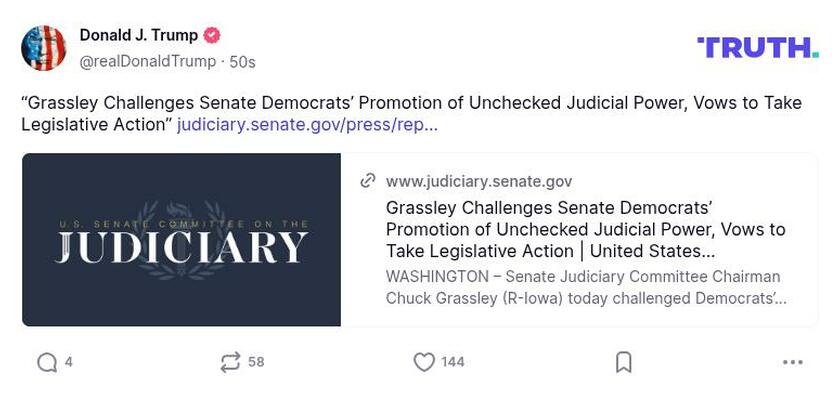Screen dimensions: 840x406
Task: Click the reply speech bubble icon
Action: [x=47, y=362]
